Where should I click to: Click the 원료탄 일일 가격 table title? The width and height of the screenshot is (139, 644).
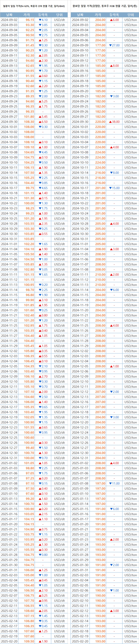point(105,6)
